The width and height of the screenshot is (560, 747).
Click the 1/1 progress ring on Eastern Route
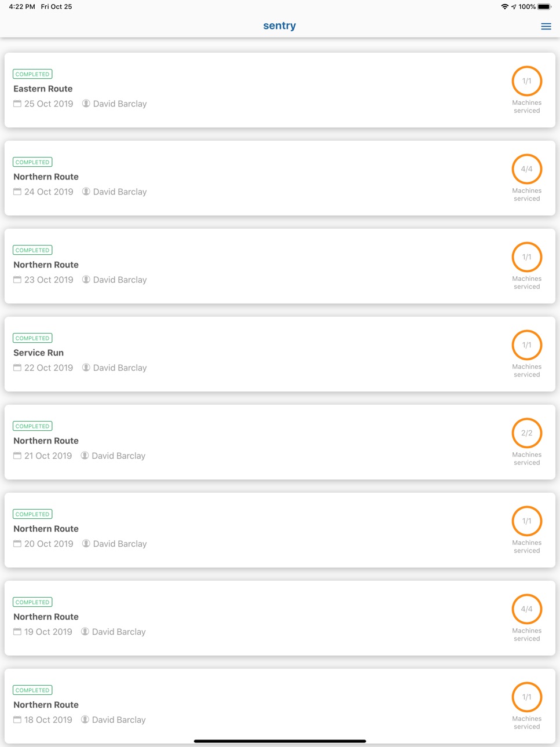pyautogui.click(x=526, y=81)
